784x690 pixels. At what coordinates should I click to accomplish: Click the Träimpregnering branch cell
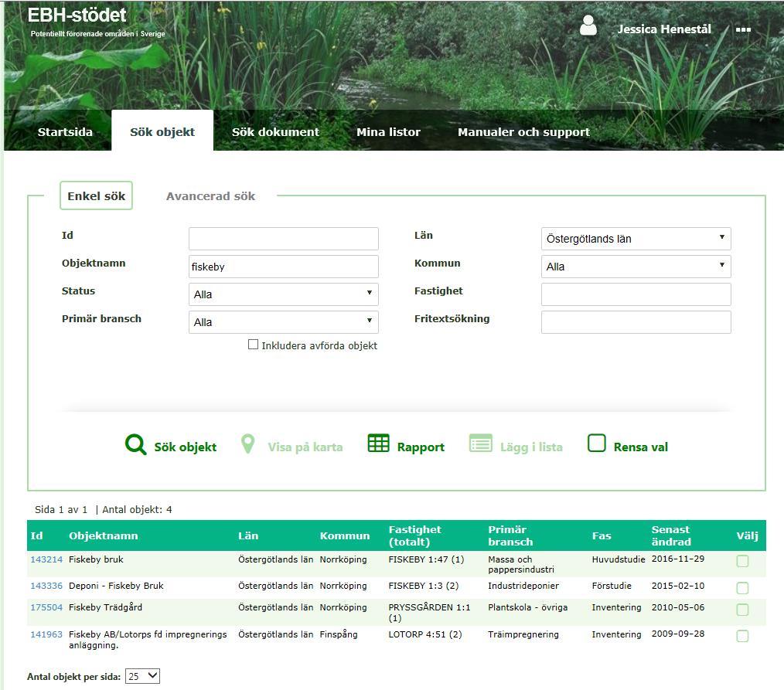[x=523, y=634]
